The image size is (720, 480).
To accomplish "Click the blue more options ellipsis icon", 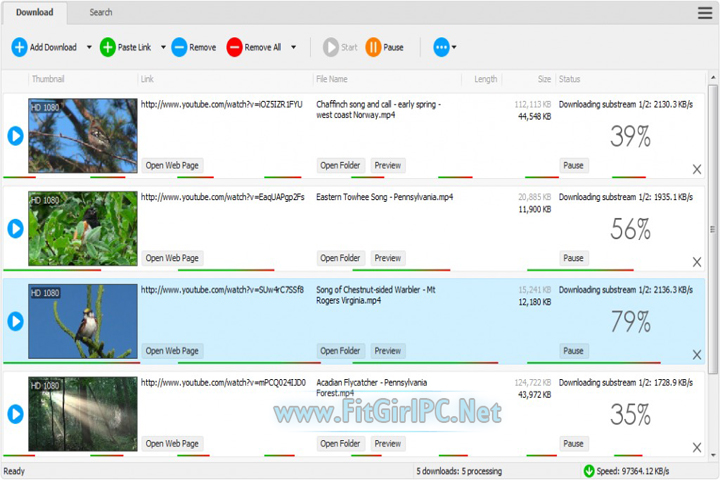I will pos(441,47).
